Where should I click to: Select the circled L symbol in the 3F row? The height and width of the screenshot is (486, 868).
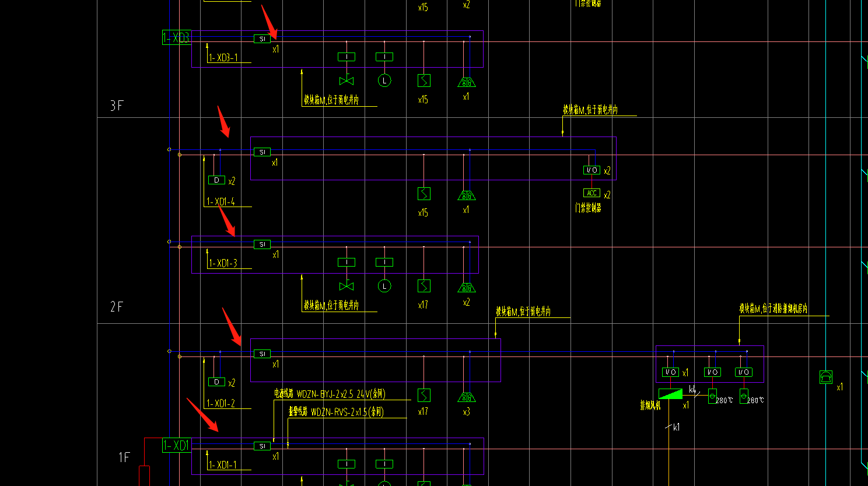[x=384, y=81]
